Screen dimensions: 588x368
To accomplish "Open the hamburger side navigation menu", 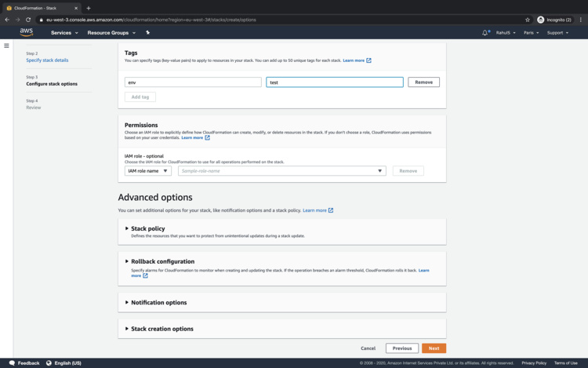I will pos(6,46).
